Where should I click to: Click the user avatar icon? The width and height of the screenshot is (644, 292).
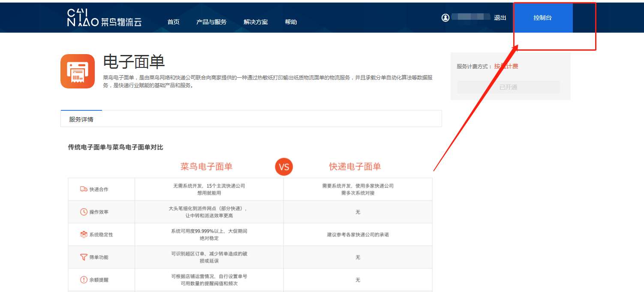point(445,18)
